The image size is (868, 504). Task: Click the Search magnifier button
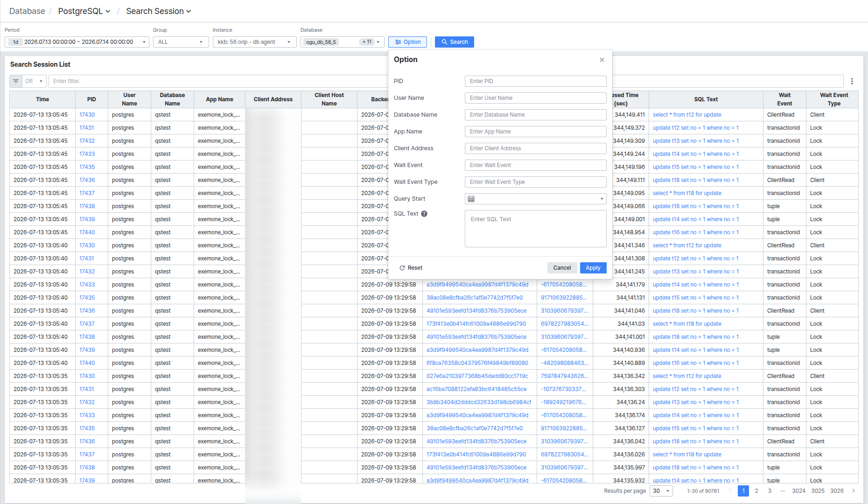[455, 42]
